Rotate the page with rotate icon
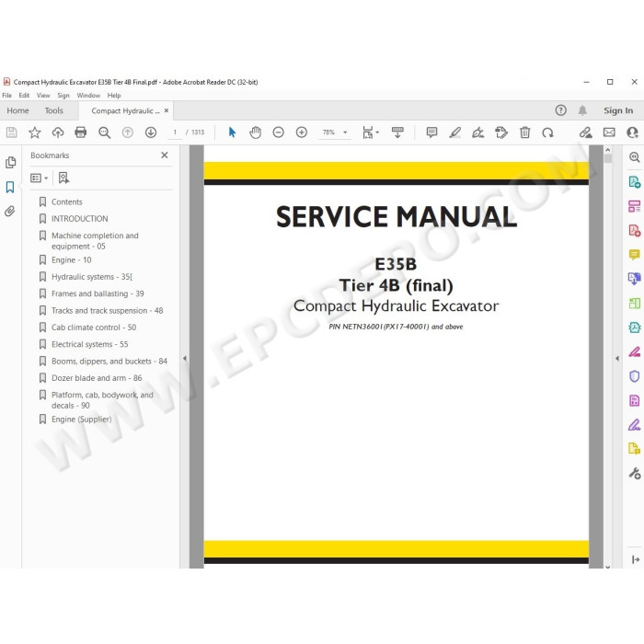The height and width of the screenshot is (644, 644). click(547, 132)
